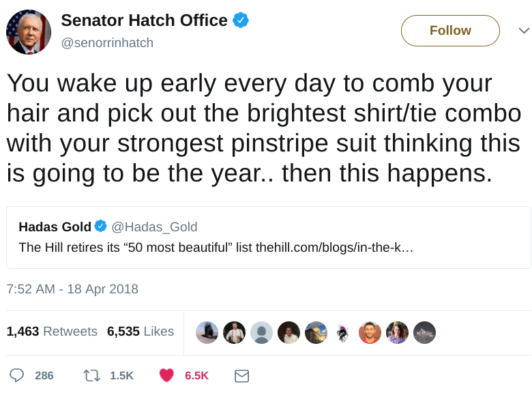
Task: View the 6,535 Likes list
Action: 141,331
